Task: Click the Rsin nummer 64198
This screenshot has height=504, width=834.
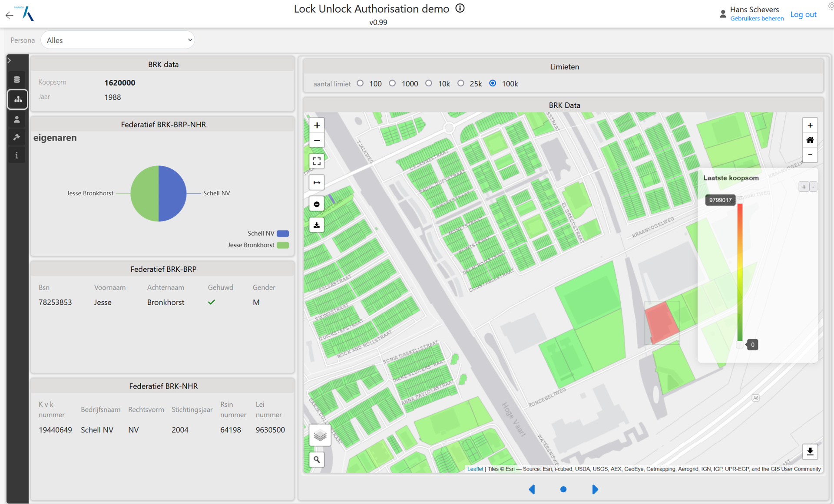Action: 231,430
